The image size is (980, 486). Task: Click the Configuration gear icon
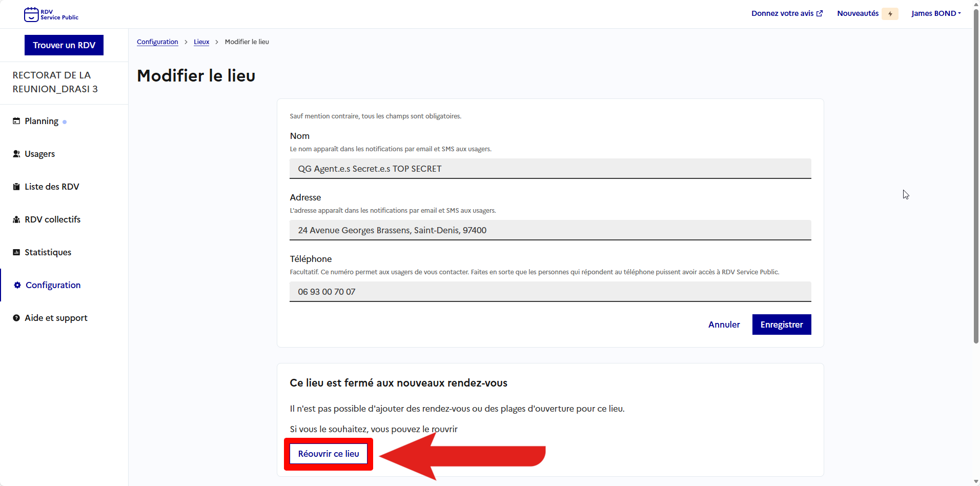pyautogui.click(x=17, y=285)
